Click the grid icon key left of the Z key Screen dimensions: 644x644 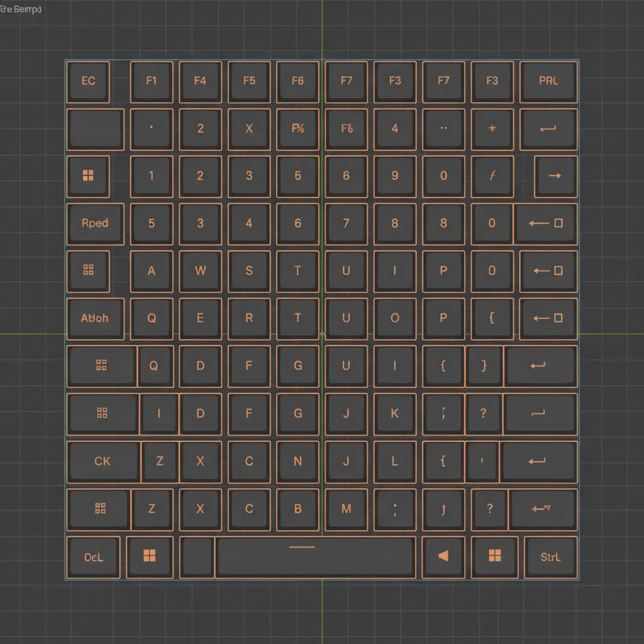pyautogui.click(x=101, y=509)
